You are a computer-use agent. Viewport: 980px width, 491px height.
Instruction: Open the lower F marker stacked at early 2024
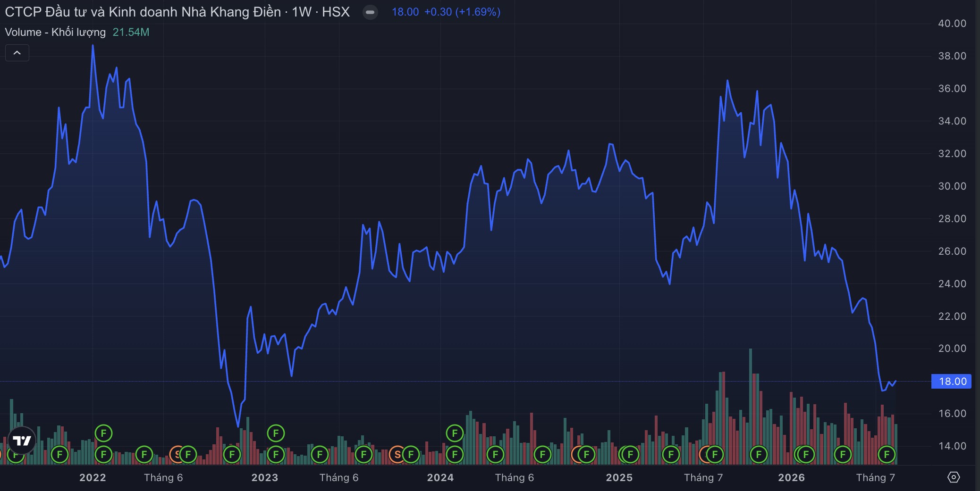point(455,455)
